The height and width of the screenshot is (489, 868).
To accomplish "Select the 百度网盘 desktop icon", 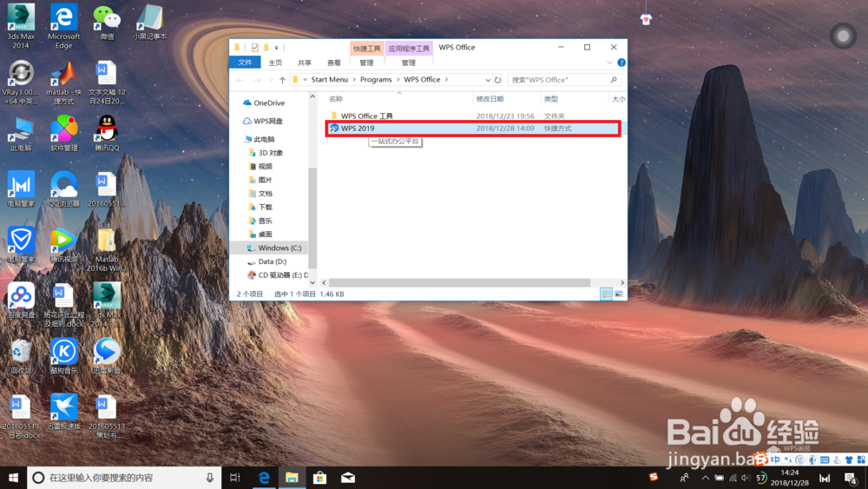I will click(x=21, y=301).
